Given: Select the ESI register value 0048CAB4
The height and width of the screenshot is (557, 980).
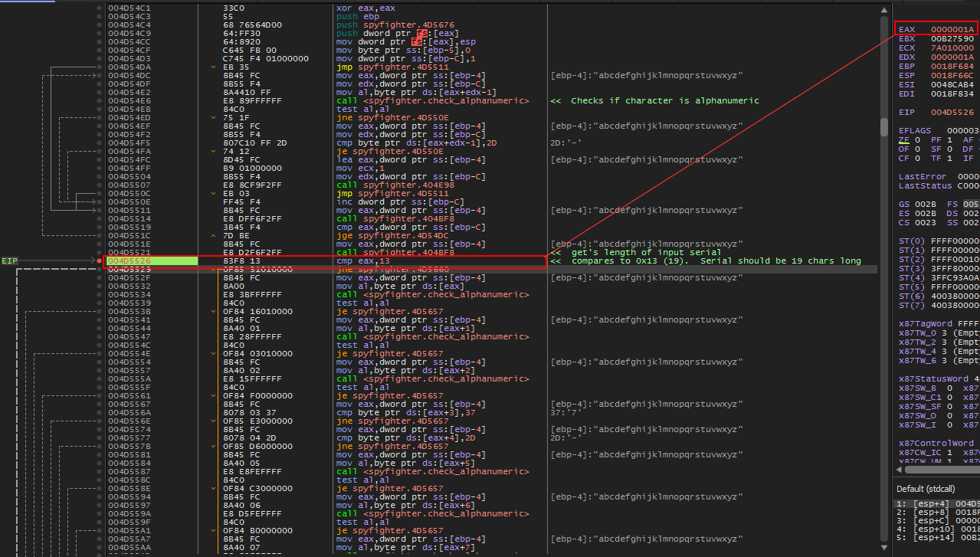Looking at the screenshot, I should [x=952, y=84].
